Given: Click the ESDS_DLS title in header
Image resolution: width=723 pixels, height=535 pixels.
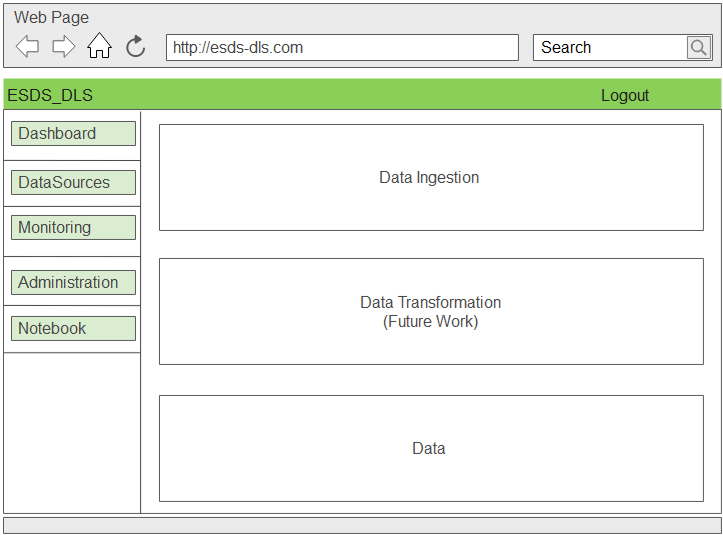Looking at the screenshot, I should (50, 95).
